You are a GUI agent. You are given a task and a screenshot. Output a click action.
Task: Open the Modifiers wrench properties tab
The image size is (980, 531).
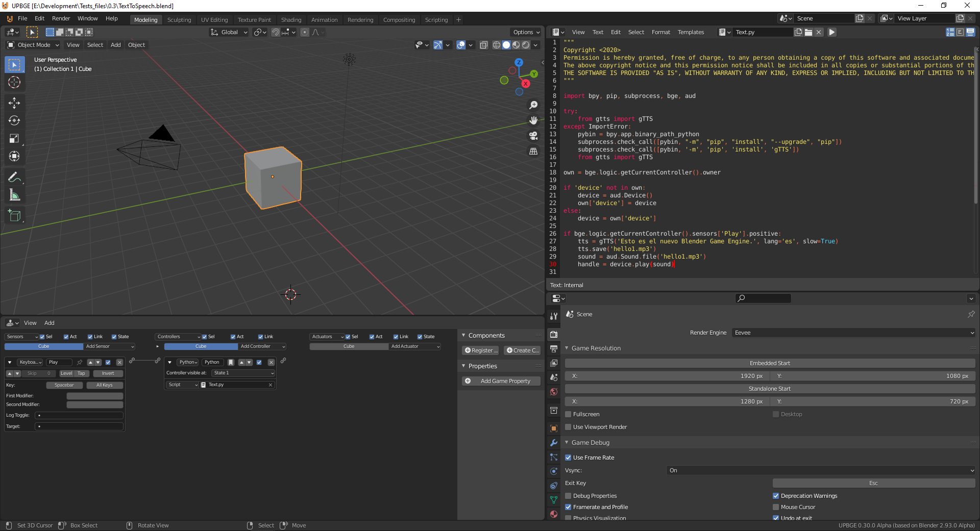pos(554,443)
